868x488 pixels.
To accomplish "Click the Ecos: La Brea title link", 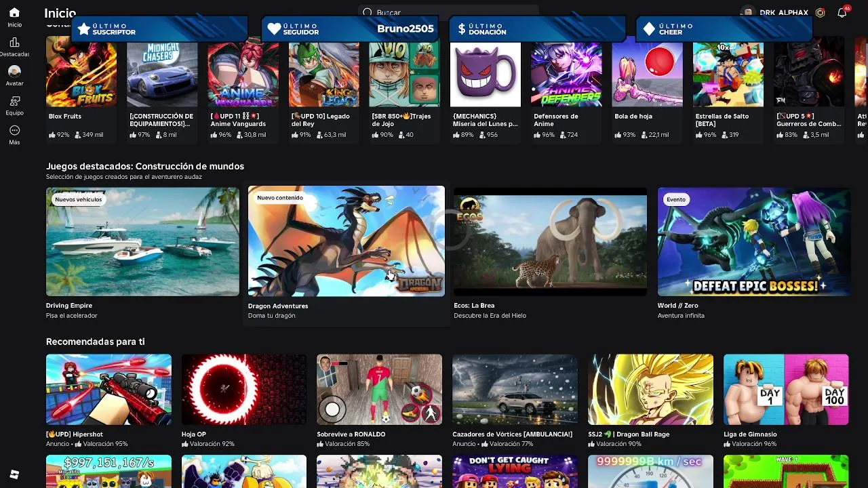I will pos(474,306).
